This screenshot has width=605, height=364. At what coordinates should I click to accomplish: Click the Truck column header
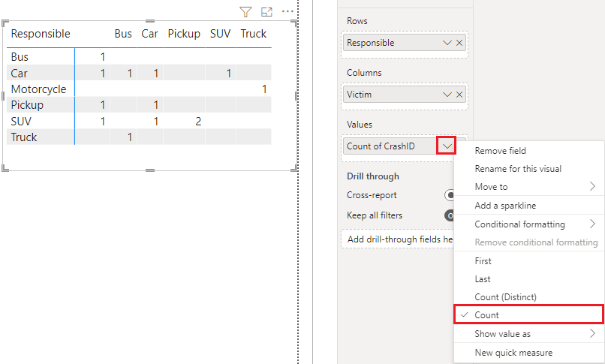click(254, 34)
